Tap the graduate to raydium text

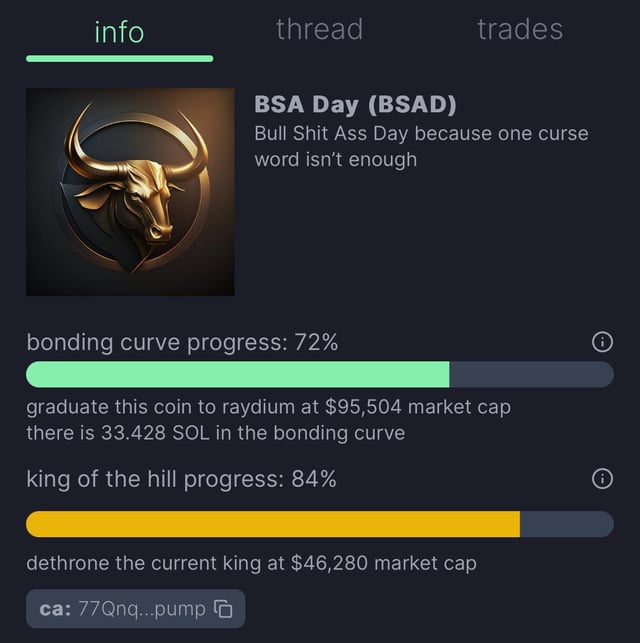268,408
